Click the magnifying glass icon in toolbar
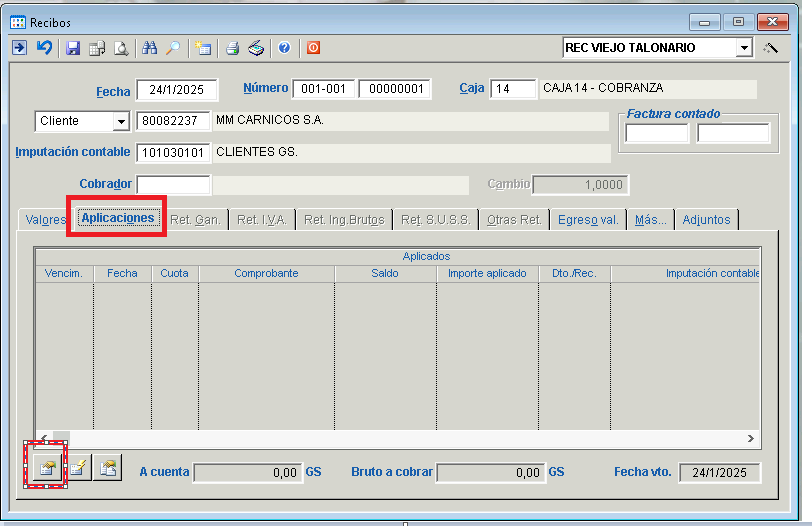 click(x=173, y=48)
